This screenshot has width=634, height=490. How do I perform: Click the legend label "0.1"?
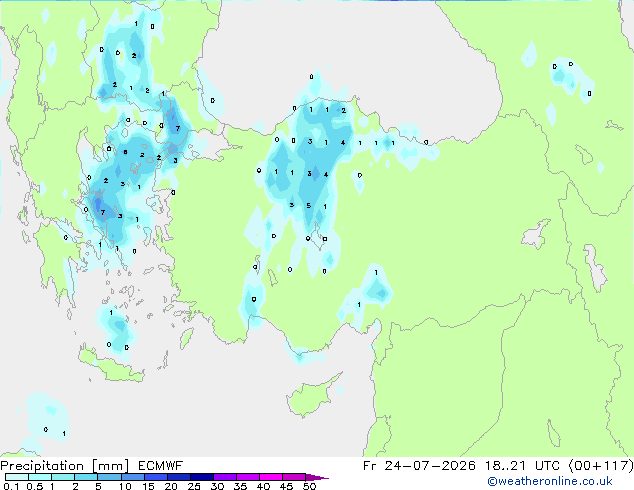pos(11,486)
